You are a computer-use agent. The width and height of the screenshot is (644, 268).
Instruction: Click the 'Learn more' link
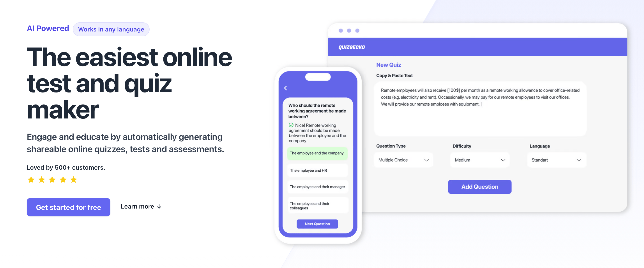point(141,207)
